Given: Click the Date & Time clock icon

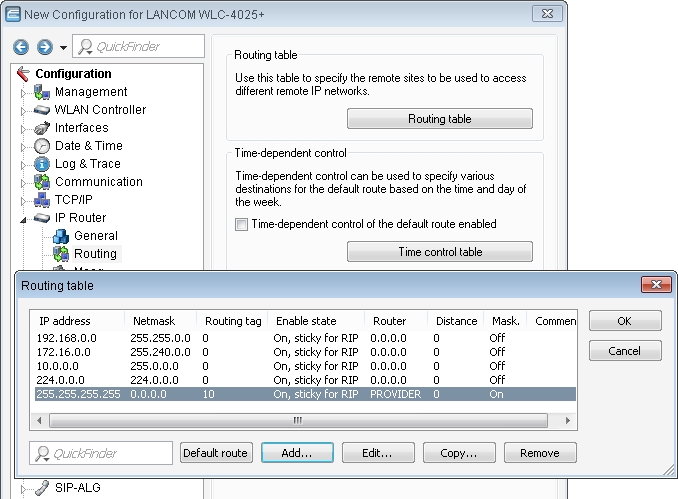Looking at the screenshot, I should click(x=42, y=146).
